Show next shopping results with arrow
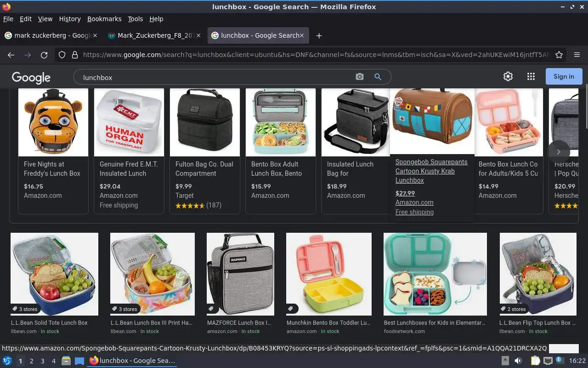The image size is (588, 368). (559, 151)
